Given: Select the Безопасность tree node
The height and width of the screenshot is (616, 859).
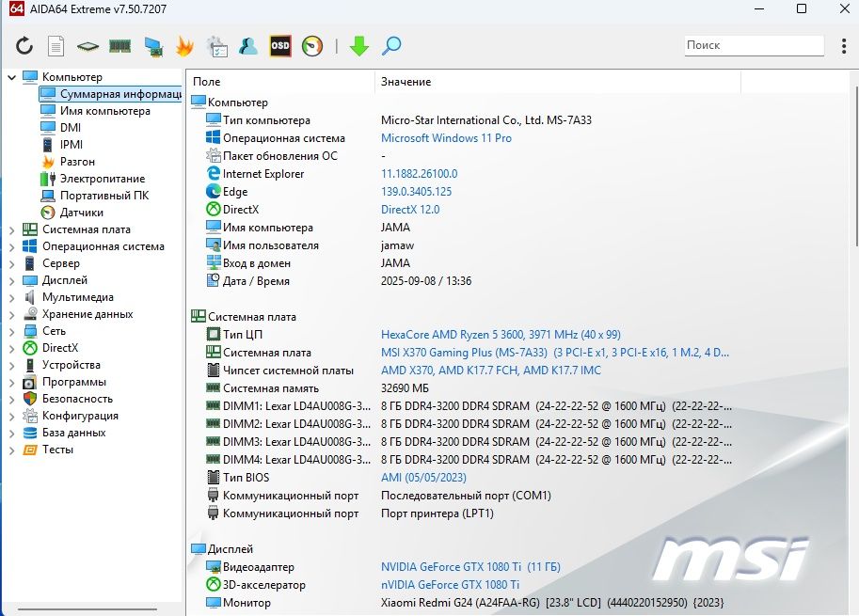Looking at the screenshot, I should coord(77,399).
